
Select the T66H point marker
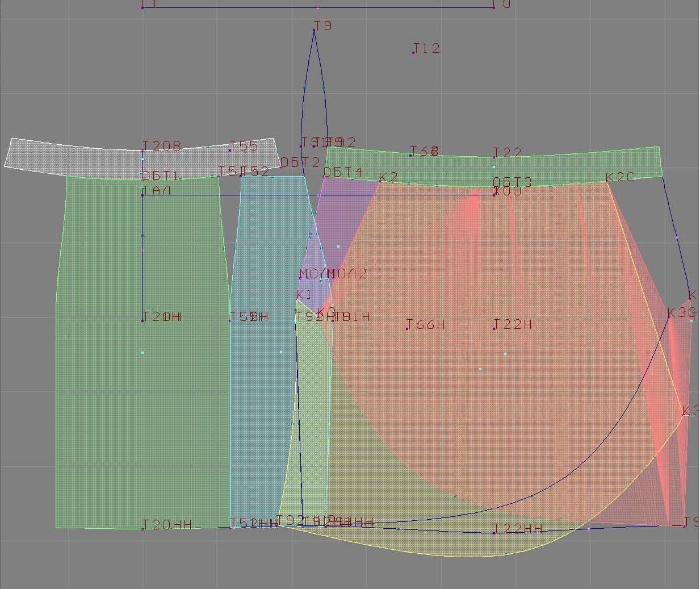point(407,328)
